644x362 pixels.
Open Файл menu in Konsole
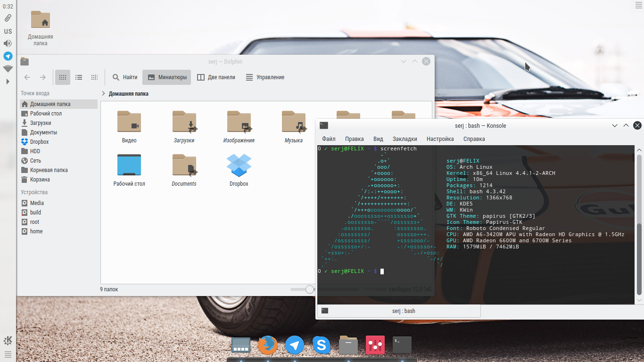point(329,139)
